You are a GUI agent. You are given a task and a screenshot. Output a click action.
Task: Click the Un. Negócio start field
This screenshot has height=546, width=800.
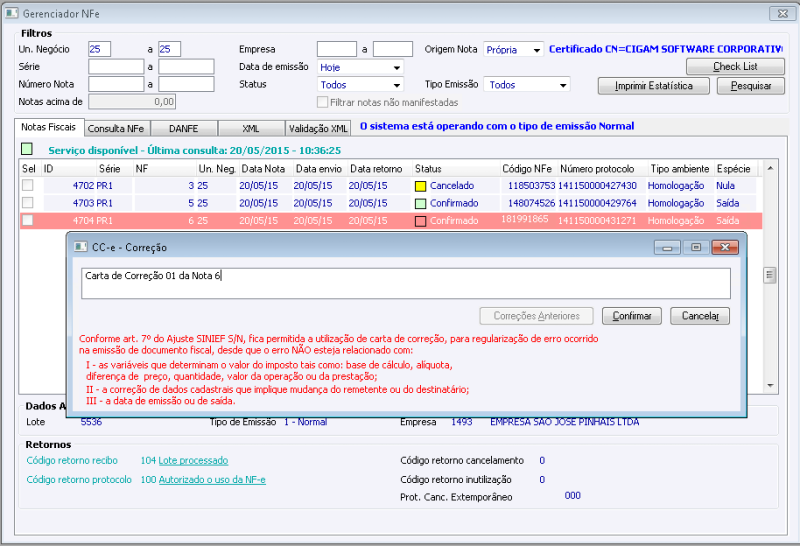pos(99,49)
